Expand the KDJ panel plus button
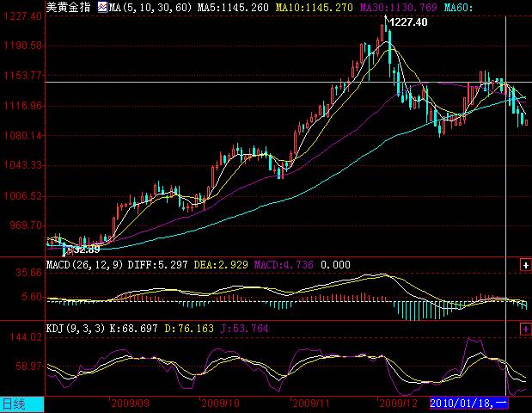532x413 pixels. (x=525, y=329)
